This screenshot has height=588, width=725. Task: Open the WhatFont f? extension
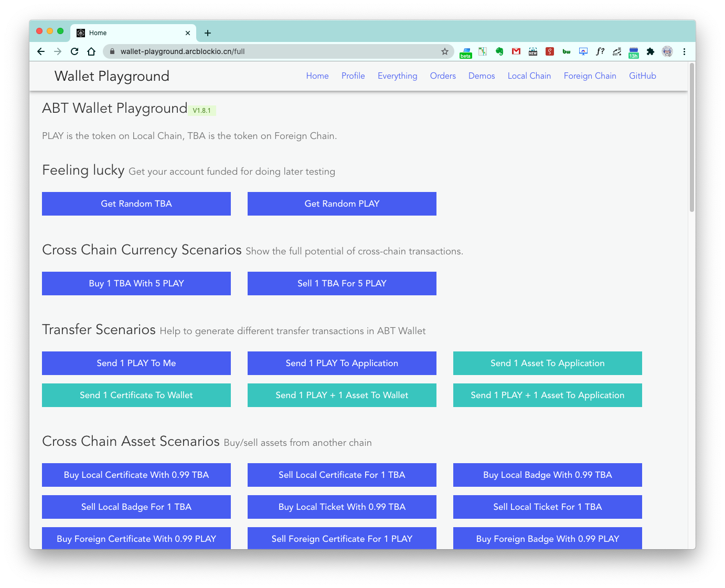(x=600, y=51)
